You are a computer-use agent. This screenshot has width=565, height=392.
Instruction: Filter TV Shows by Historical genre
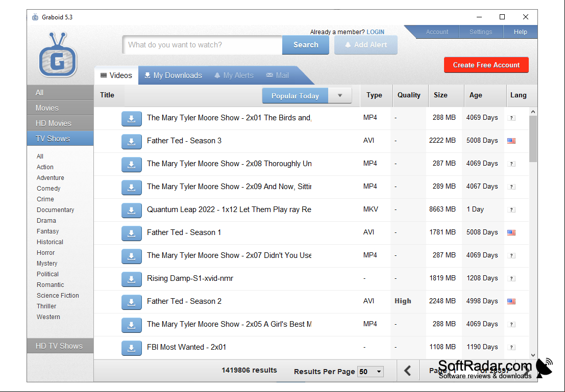[x=50, y=242]
